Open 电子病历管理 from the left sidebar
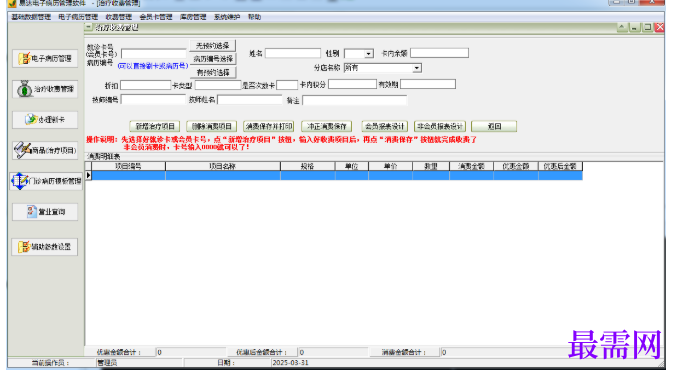The image size is (680, 376). coord(45,59)
